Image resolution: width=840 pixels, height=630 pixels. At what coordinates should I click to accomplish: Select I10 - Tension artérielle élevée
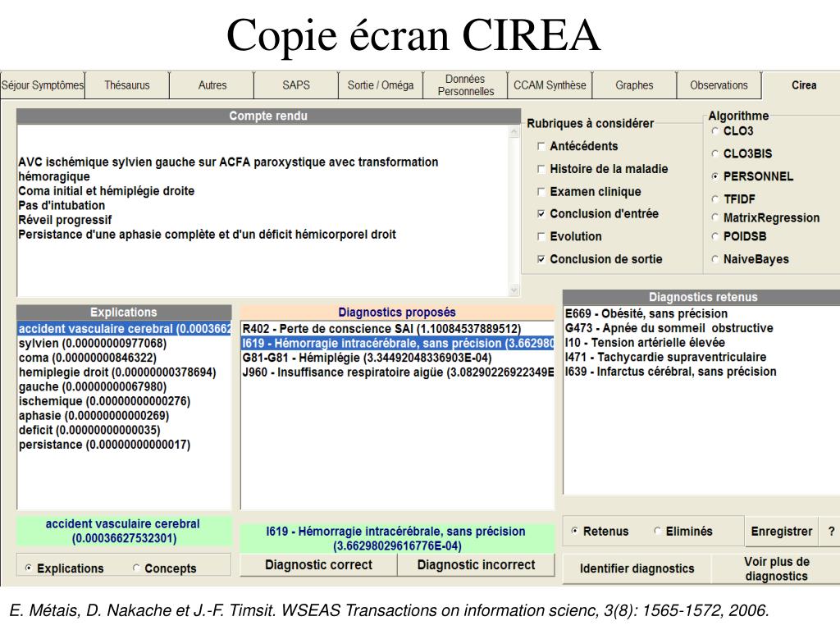pos(702,342)
